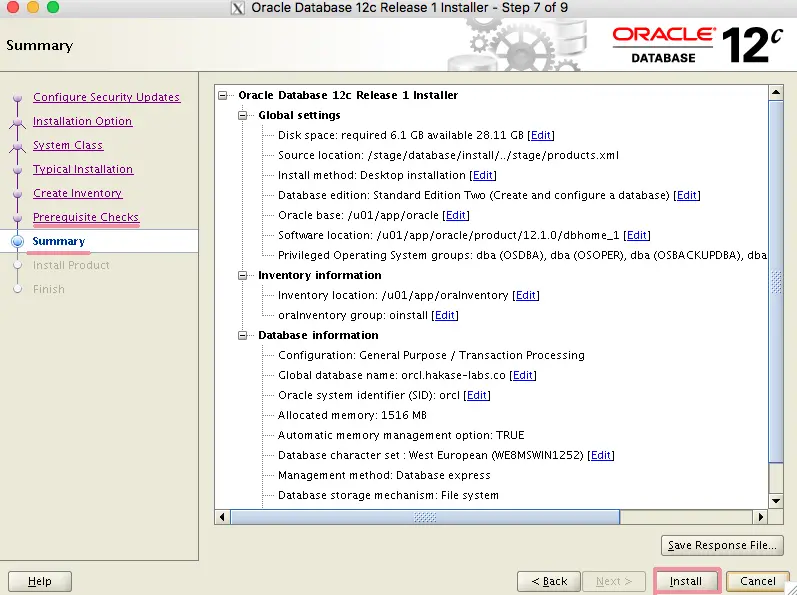
Task: Go to System Class step
Action: [x=68, y=145]
